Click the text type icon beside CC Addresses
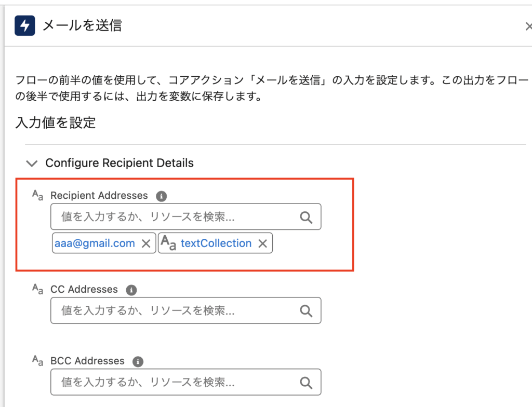The height and width of the screenshot is (407, 532). (x=37, y=289)
